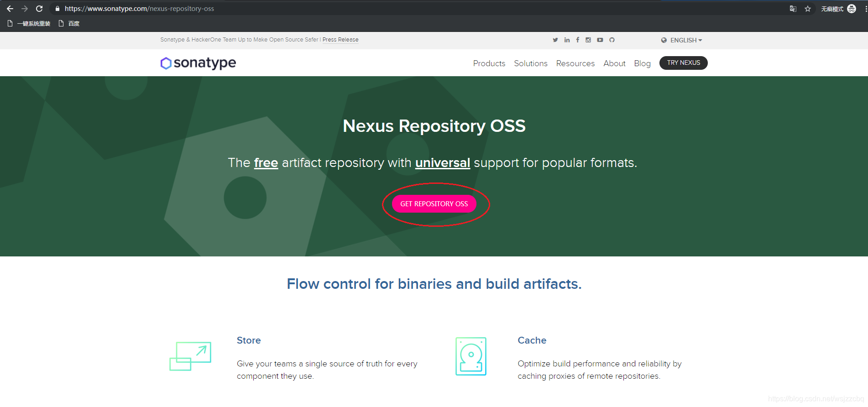Click the 'Sonatype & HackerOne Team Up' announcement text
Viewport: 868px width, 407px height.
click(x=239, y=40)
